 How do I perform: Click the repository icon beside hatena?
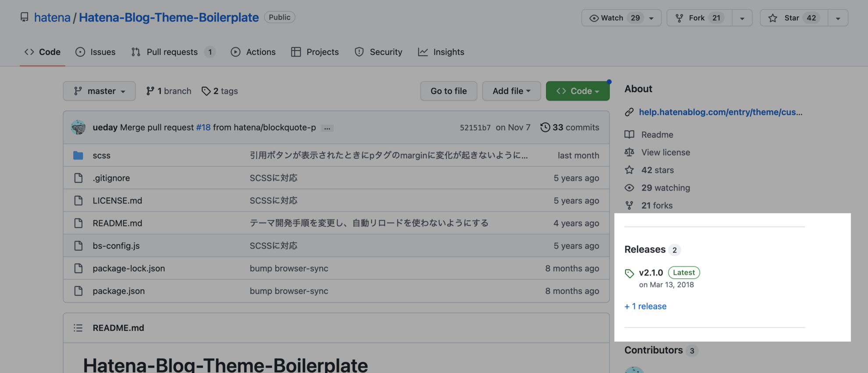pos(25,17)
